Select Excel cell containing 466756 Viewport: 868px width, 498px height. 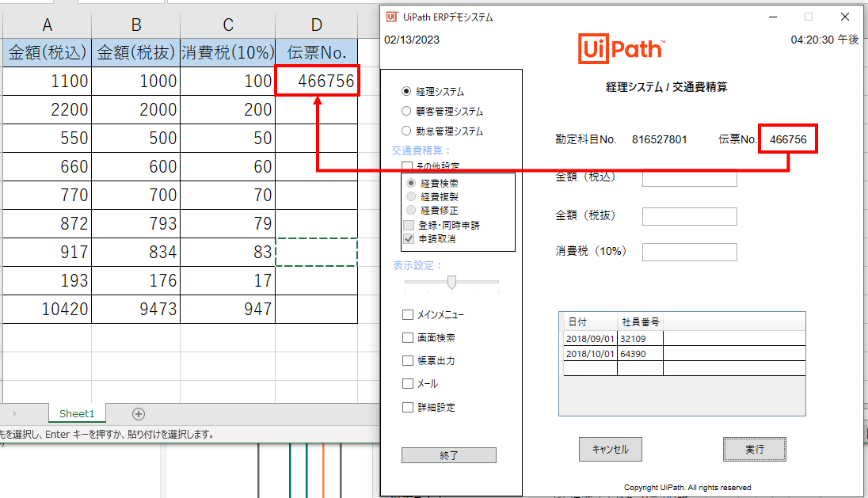click(x=317, y=81)
